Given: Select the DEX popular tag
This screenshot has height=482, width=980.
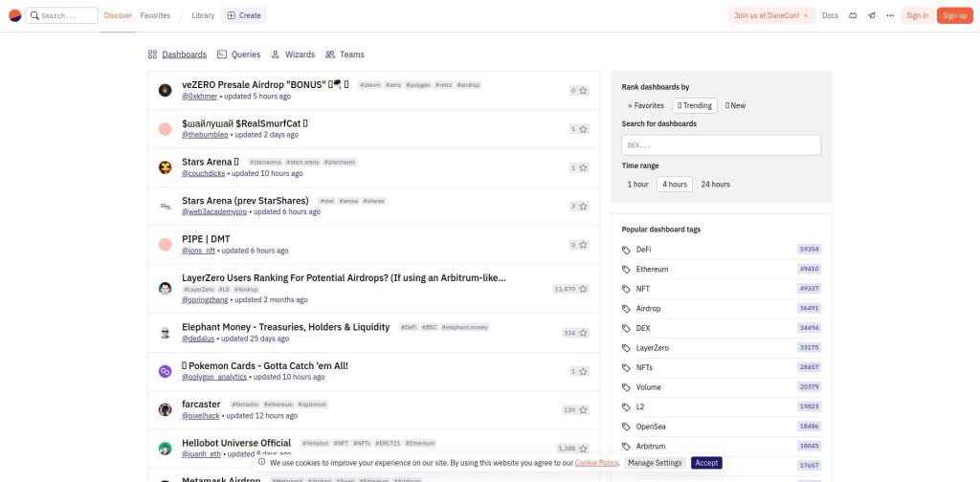Looking at the screenshot, I should (x=643, y=328).
